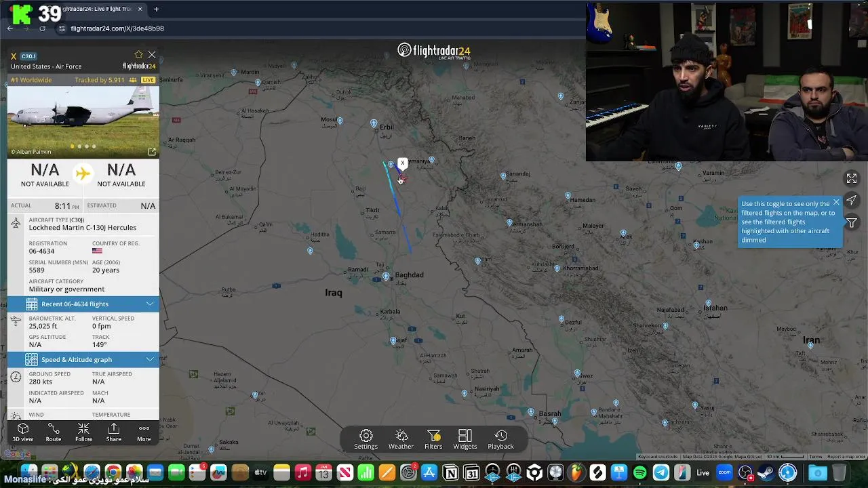Click Barometric Alt. value 25,025 ft
868x488 pixels.
(43, 326)
